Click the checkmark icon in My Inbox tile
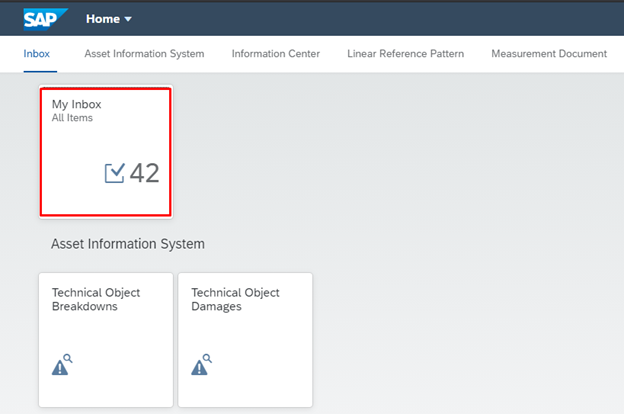624x414 pixels. [115, 173]
